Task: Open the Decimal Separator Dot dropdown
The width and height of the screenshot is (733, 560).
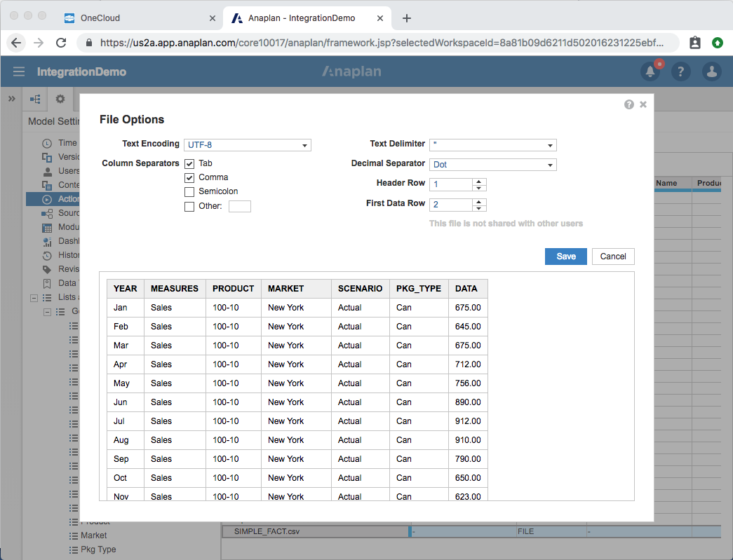Action: 492,165
